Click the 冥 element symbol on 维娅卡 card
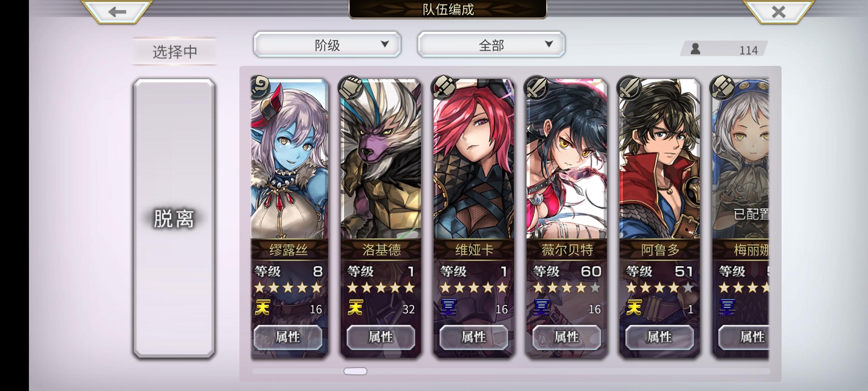Image resolution: width=868 pixels, height=391 pixels. (448, 308)
